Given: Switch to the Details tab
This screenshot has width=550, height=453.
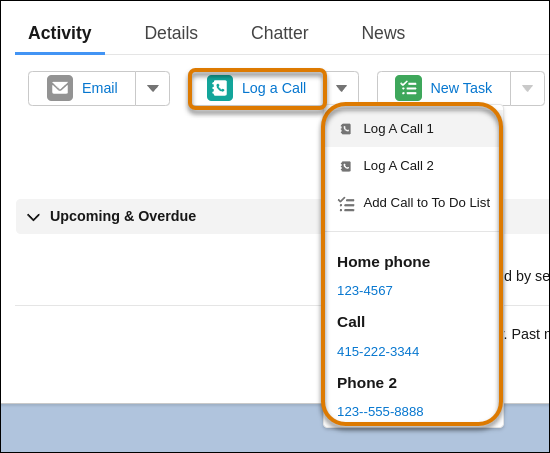Looking at the screenshot, I should pyautogui.click(x=171, y=33).
